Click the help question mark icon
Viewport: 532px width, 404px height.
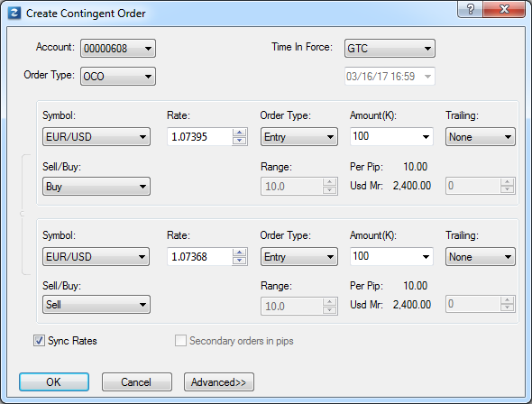click(470, 9)
